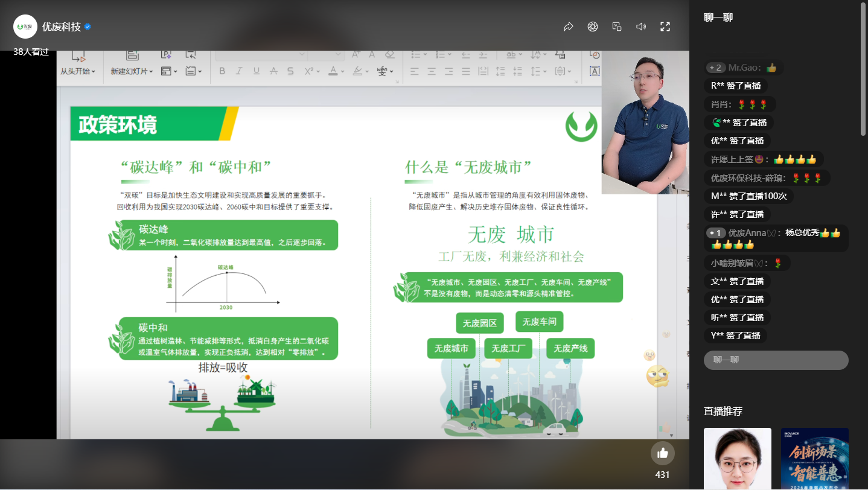Click the 聊一聊 chat panel header
The width and height of the screenshot is (868, 490).
point(718,17)
